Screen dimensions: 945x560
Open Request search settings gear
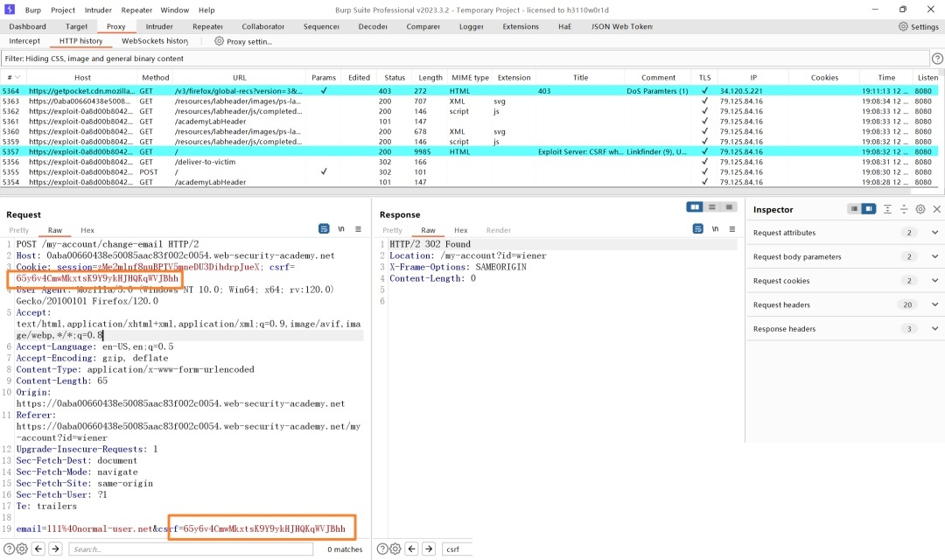[22, 549]
